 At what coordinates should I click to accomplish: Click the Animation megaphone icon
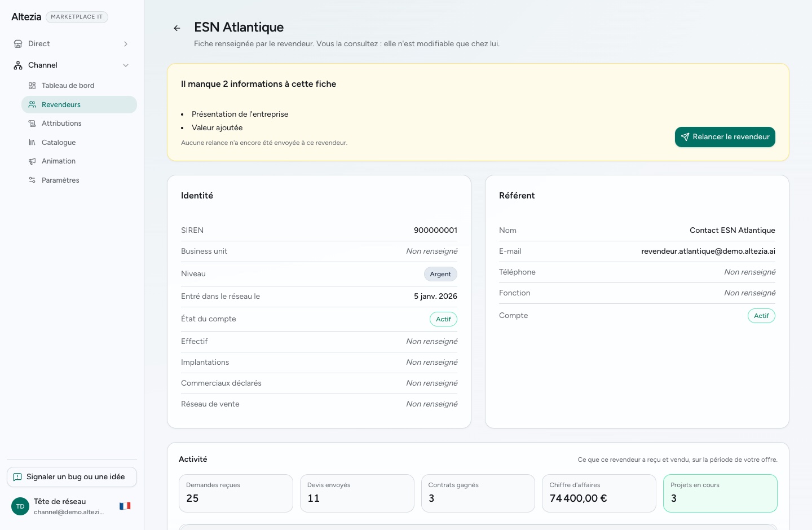pos(32,161)
